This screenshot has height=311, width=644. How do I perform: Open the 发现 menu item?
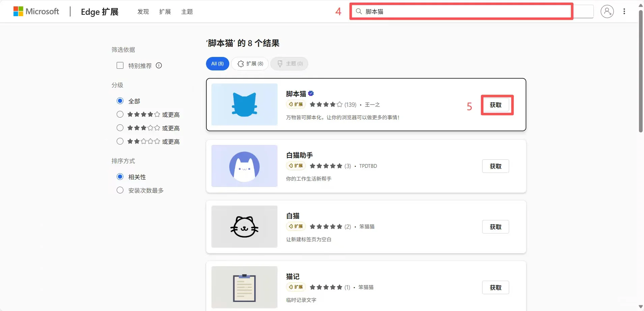pyautogui.click(x=143, y=11)
